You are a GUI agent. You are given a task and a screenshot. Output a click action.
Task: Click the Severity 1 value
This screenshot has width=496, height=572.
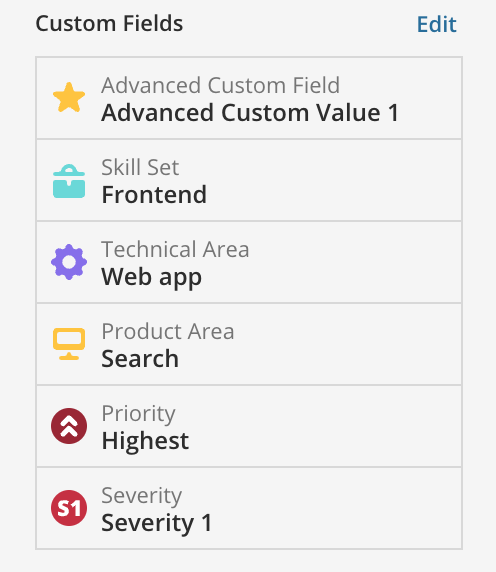[x=157, y=523]
